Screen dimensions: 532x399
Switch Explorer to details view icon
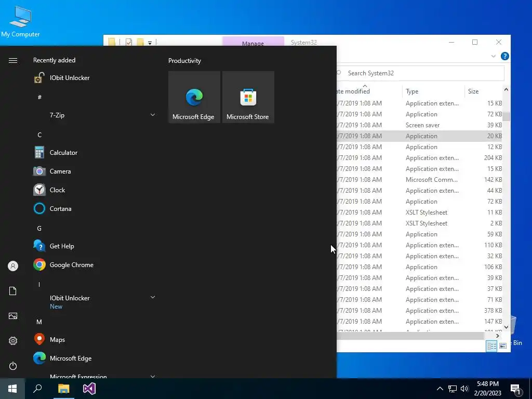(491, 346)
